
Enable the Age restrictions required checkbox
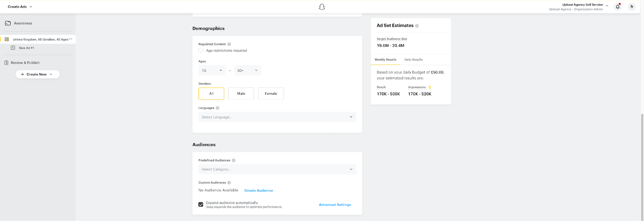pos(201,50)
